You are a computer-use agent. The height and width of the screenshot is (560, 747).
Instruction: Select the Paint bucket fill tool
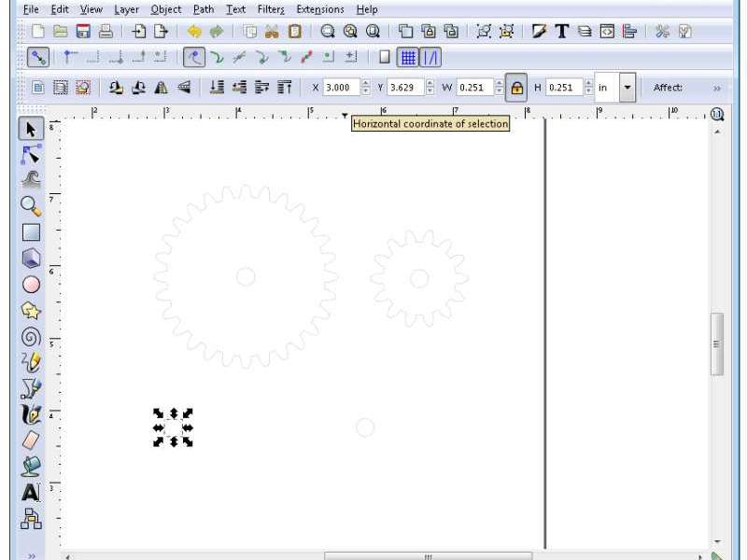tap(31, 466)
